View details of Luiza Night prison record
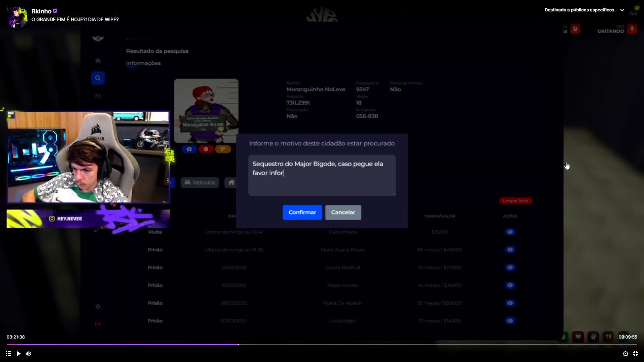Image resolution: width=644 pixels, height=362 pixels. [510, 321]
